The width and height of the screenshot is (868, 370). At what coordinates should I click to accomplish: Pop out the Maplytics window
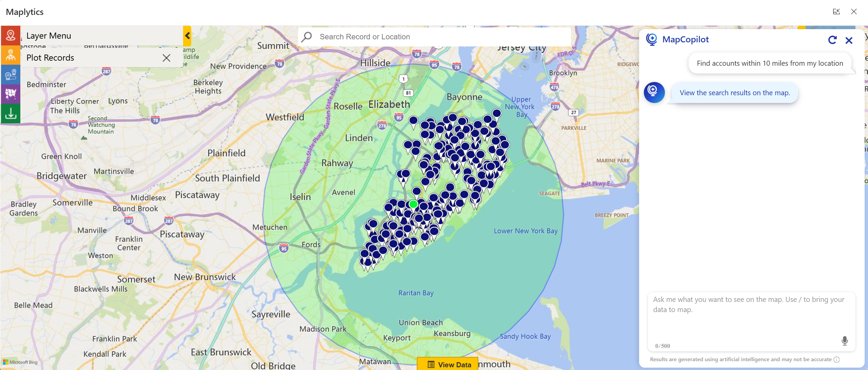click(836, 12)
